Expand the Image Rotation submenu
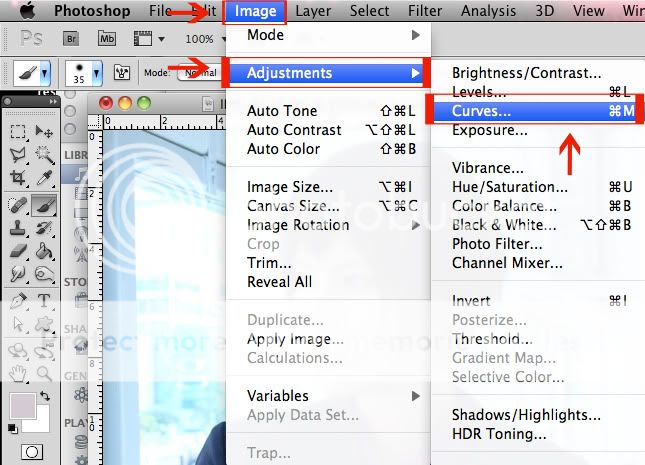Image resolution: width=645 pixels, height=465 pixels. click(x=328, y=225)
